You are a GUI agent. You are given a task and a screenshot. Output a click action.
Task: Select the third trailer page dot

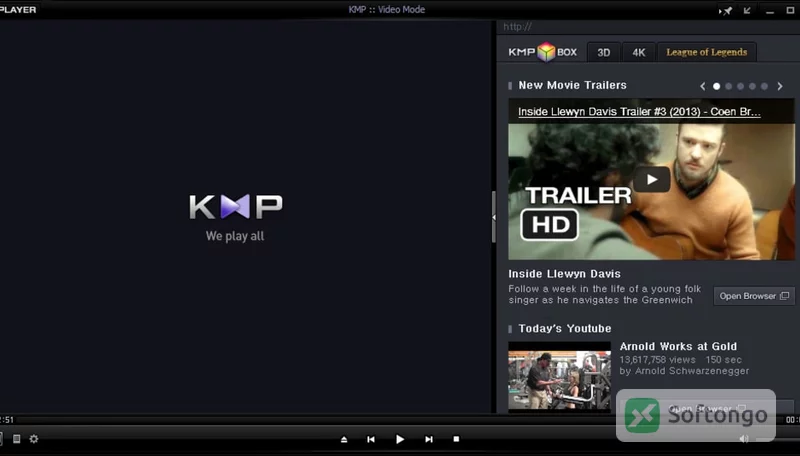click(740, 86)
